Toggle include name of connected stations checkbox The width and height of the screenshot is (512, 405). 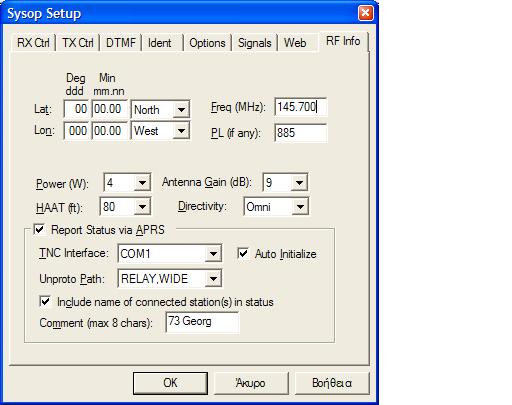[x=45, y=301]
